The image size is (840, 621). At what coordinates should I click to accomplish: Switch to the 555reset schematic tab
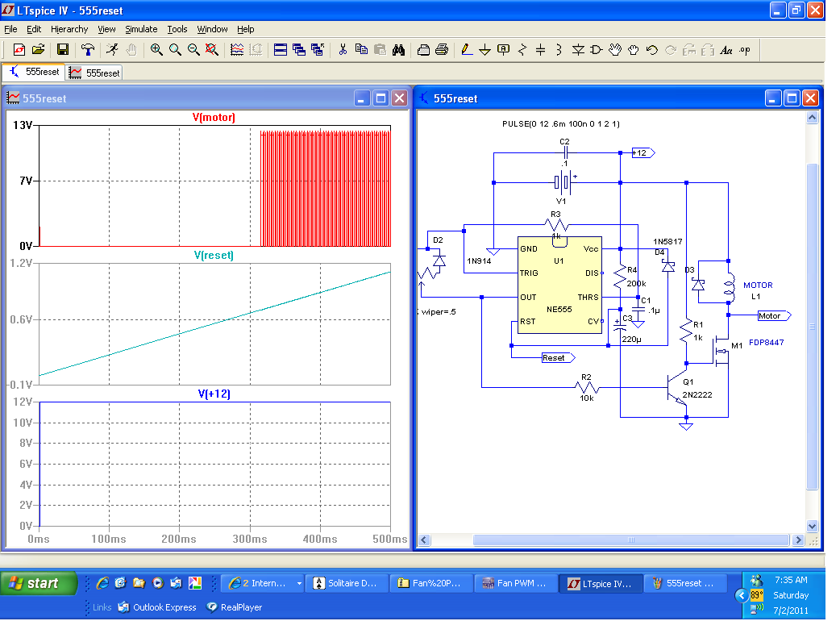[x=34, y=71]
